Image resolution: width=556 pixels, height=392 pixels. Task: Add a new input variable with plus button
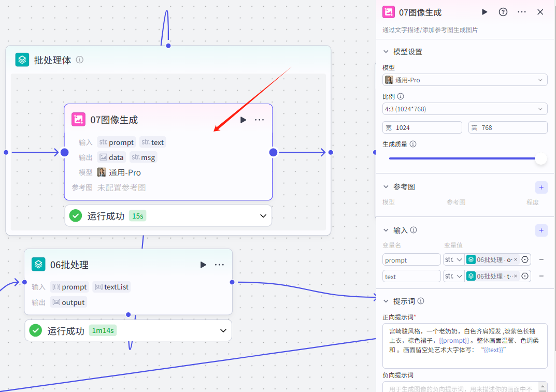tap(541, 230)
